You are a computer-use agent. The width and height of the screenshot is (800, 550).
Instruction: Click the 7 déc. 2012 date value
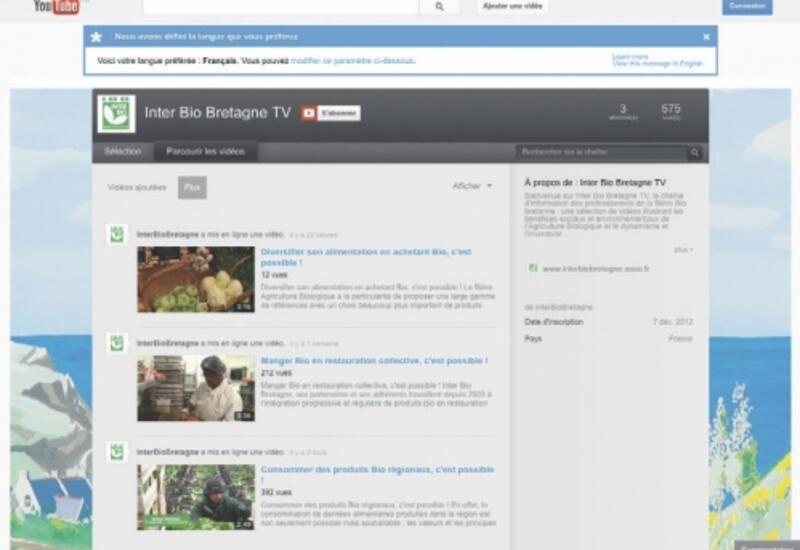[x=672, y=322]
